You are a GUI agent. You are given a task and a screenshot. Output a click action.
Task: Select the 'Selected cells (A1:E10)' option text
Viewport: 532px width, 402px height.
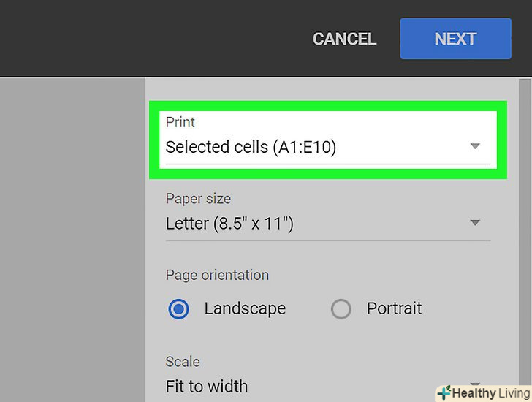[251, 147]
